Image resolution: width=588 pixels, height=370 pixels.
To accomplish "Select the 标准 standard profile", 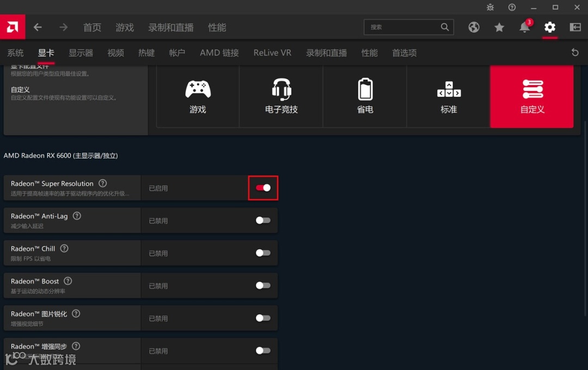I will coord(449,96).
